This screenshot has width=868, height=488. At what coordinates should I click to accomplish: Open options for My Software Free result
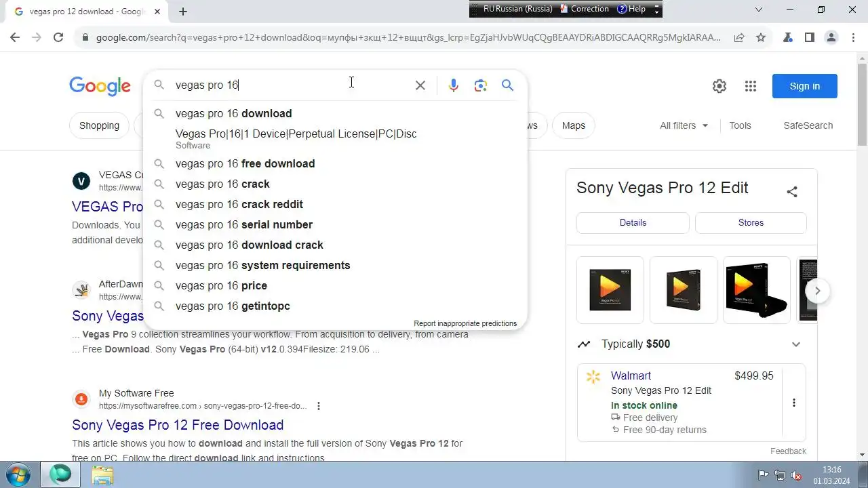(x=319, y=406)
